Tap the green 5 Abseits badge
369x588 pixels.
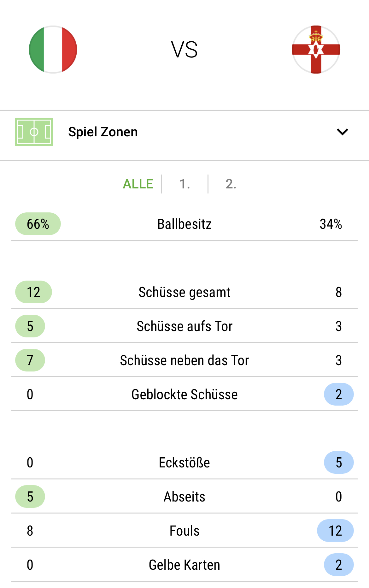click(30, 496)
